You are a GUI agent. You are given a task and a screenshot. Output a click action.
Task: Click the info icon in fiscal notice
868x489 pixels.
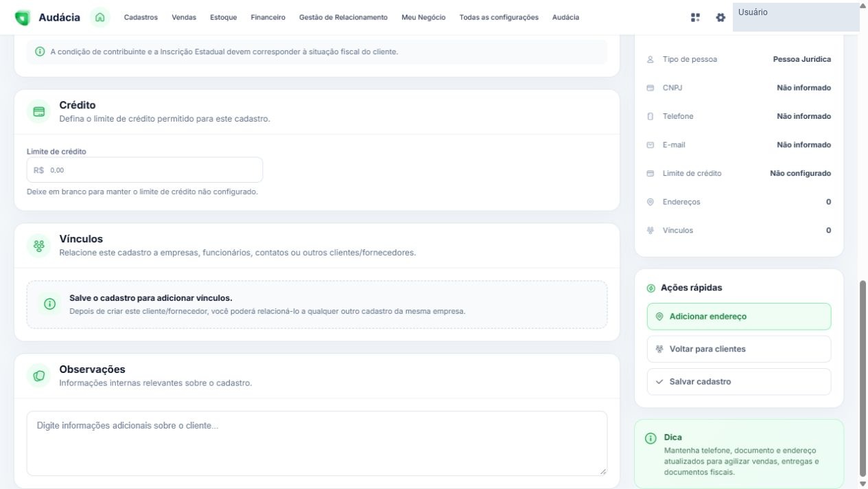point(40,52)
